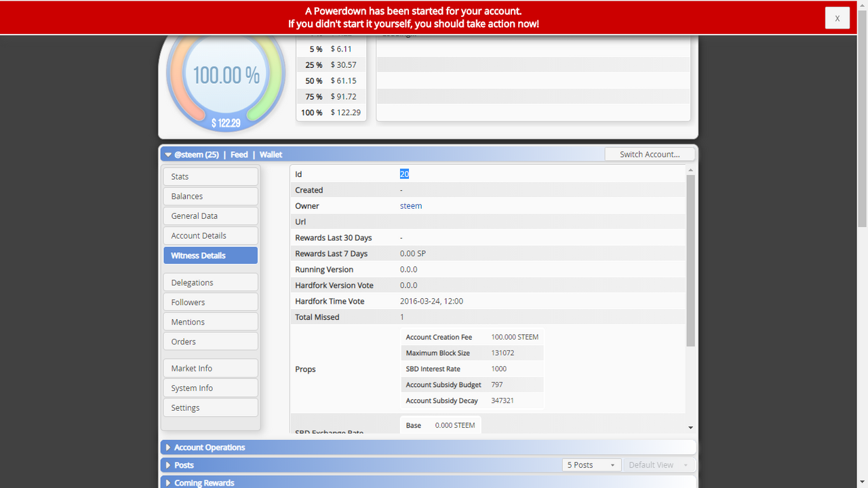Click the 100 % vote value row

pos(332,113)
